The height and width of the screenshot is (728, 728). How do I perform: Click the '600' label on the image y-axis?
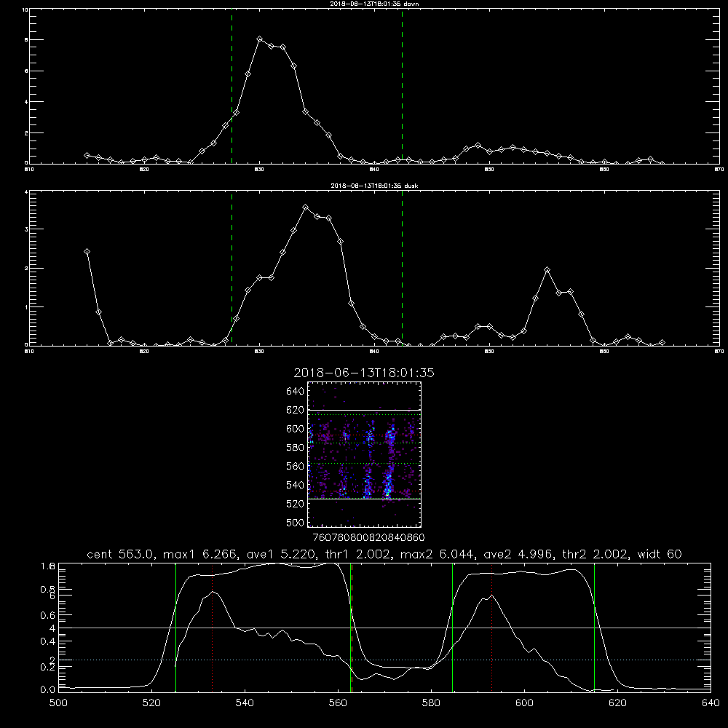pos(296,429)
